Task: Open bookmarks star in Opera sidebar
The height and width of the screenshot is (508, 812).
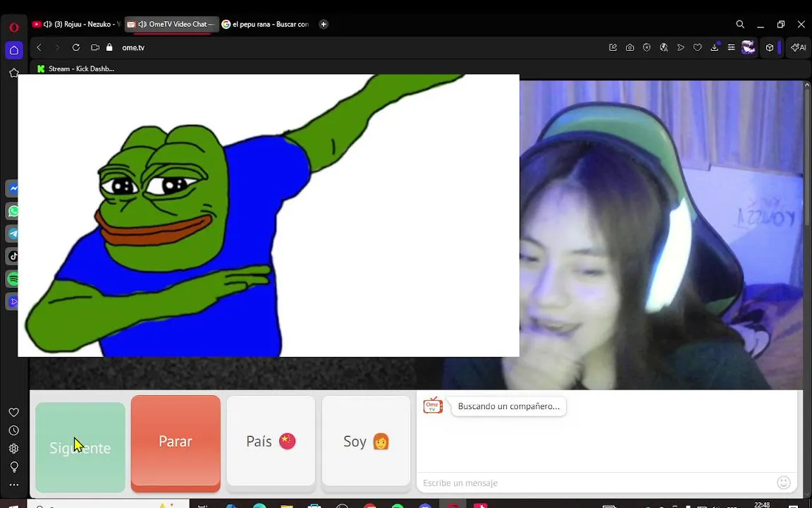Action: pyautogui.click(x=14, y=73)
